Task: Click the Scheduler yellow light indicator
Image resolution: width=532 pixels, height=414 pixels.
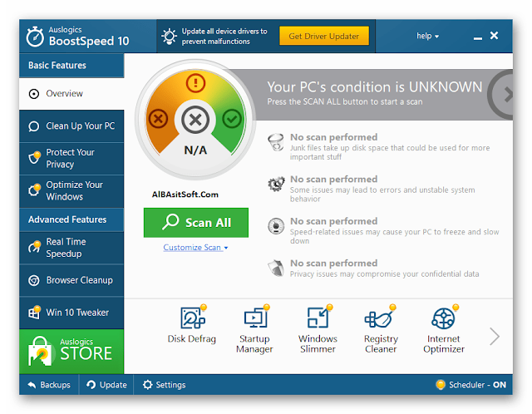Action: pyautogui.click(x=441, y=384)
